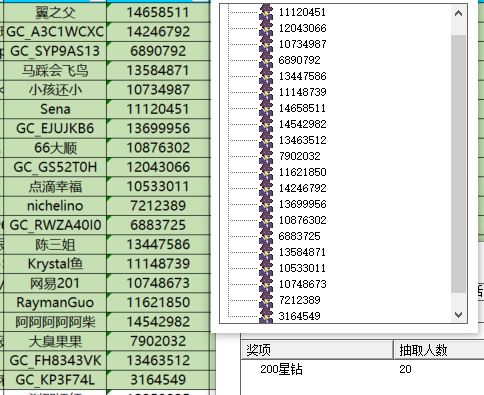Click spreadsheet cell GC_FH8343VK
484x395 pixels.
(55, 361)
